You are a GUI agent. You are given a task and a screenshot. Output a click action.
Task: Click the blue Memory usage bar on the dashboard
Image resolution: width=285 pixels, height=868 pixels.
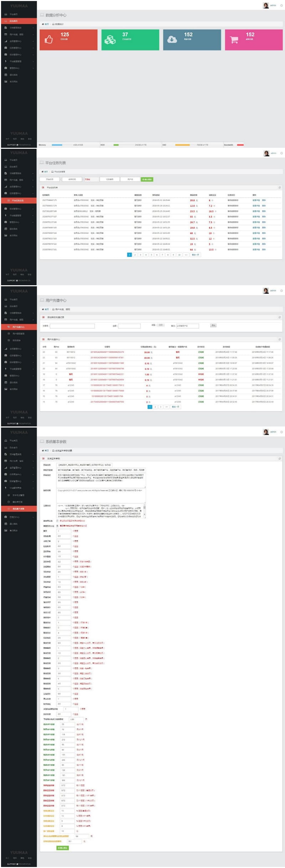(x=57, y=145)
